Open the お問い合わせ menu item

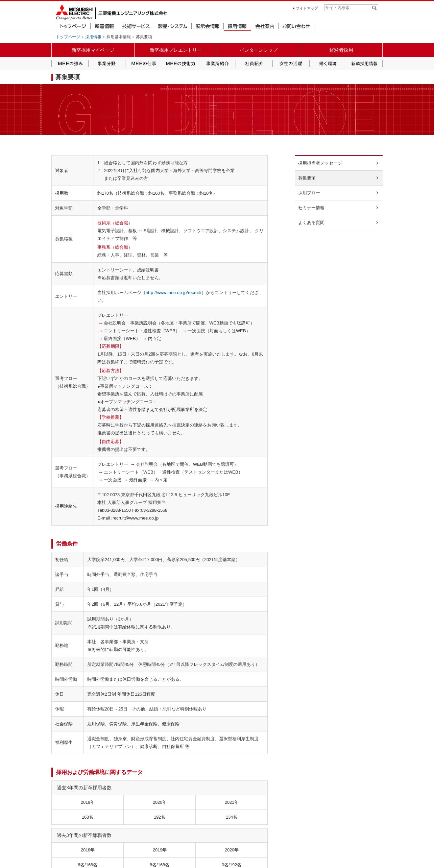pyautogui.click(x=296, y=26)
